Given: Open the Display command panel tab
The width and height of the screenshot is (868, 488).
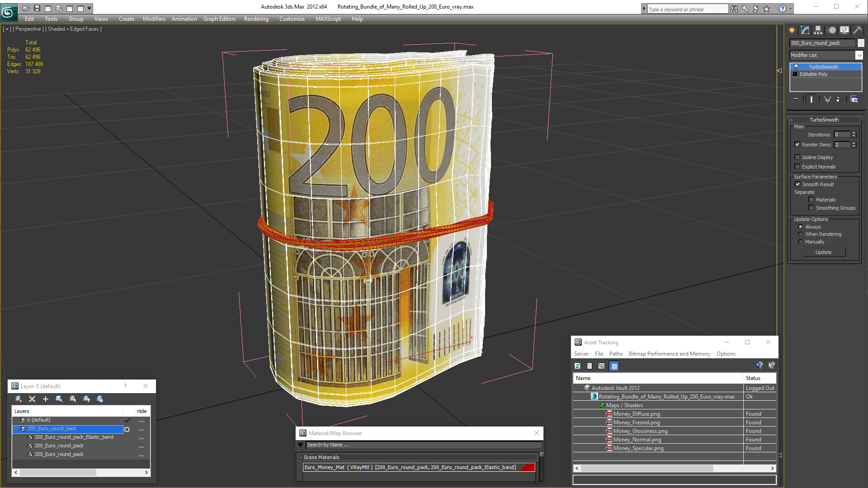Looking at the screenshot, I should [x=844, y=30].
